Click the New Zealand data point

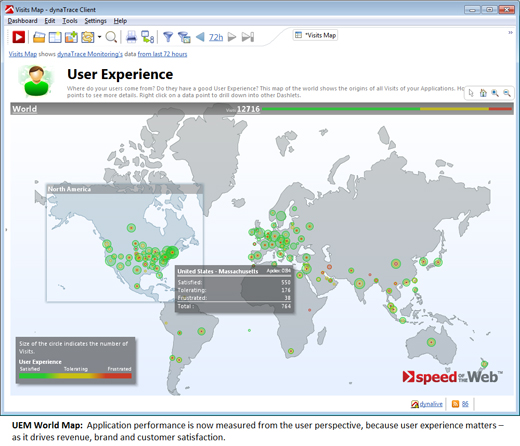click(484, 364)
